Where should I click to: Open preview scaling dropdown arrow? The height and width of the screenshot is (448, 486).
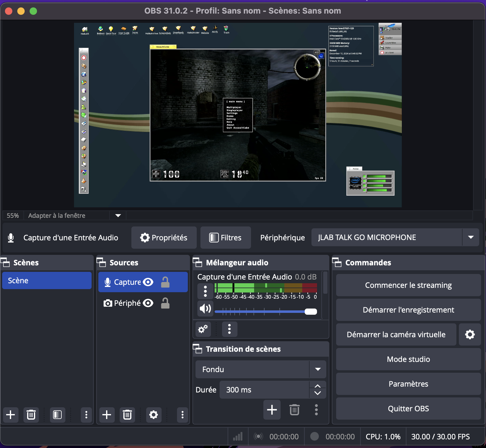pyautogui.click(x=118, y=215)
